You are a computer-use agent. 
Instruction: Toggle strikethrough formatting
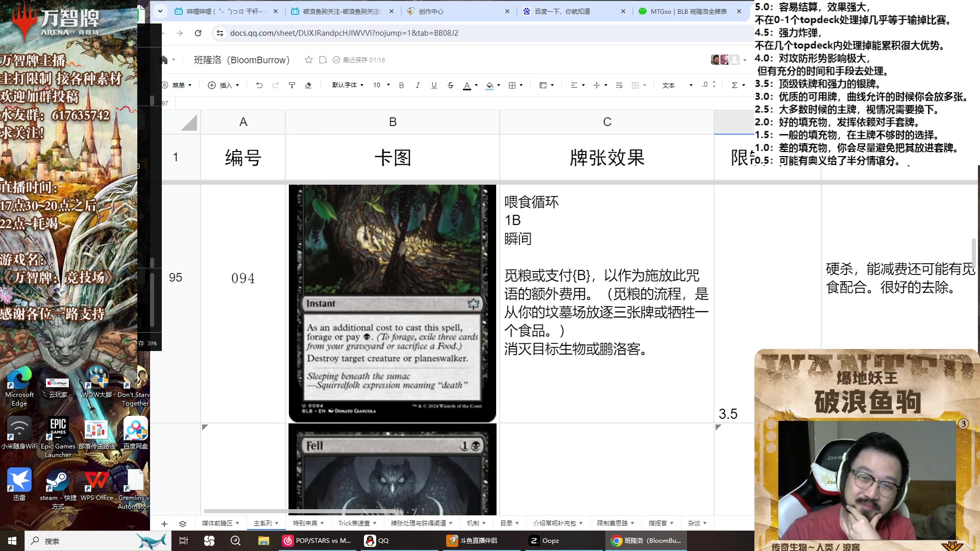coord(451,85)
